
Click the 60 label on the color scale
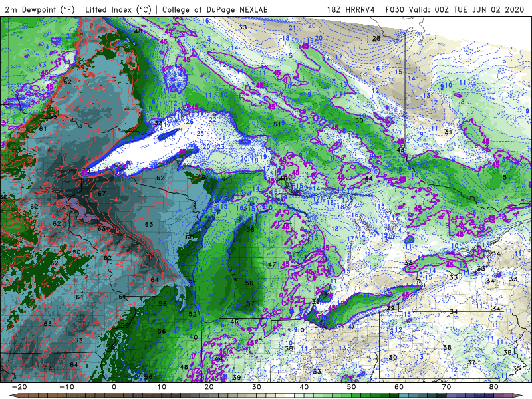pyautogui.click(x=399, y=387)
